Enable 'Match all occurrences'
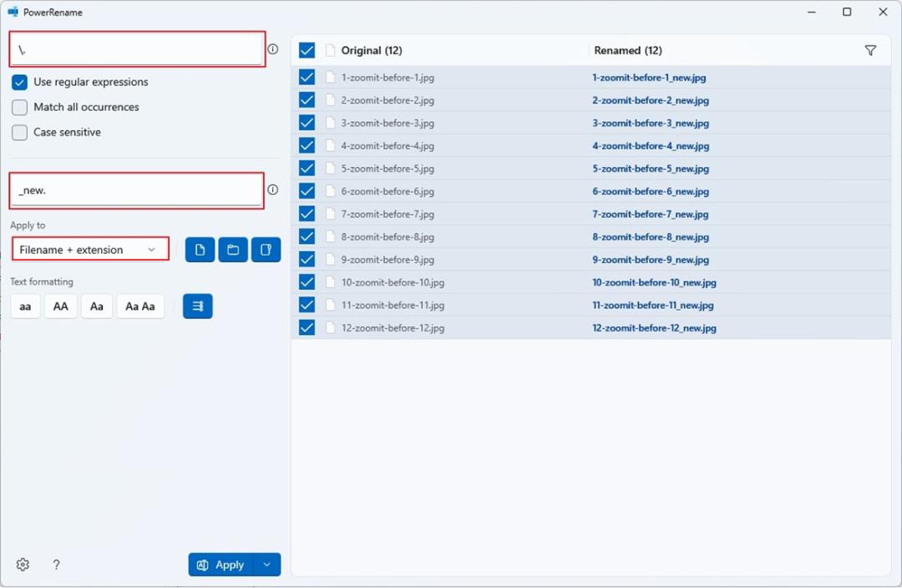This screenshot has width=902, height=588. (19, 107)
